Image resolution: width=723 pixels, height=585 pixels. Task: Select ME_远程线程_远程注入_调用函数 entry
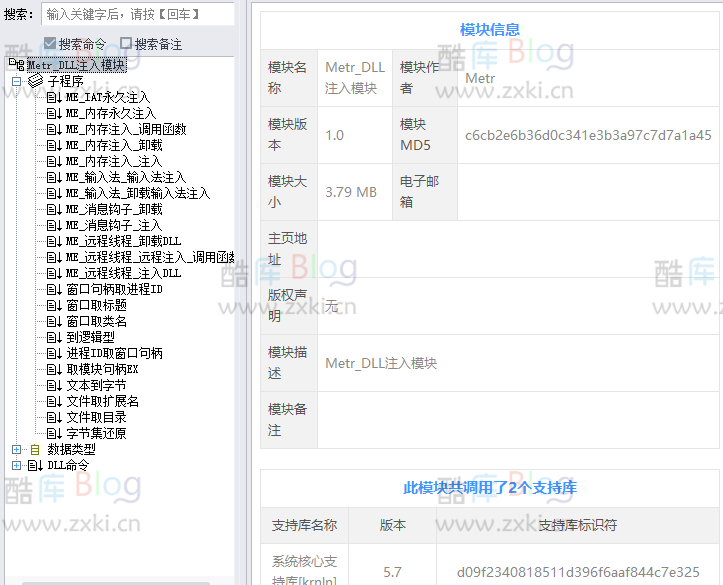[x=150, y=257]
